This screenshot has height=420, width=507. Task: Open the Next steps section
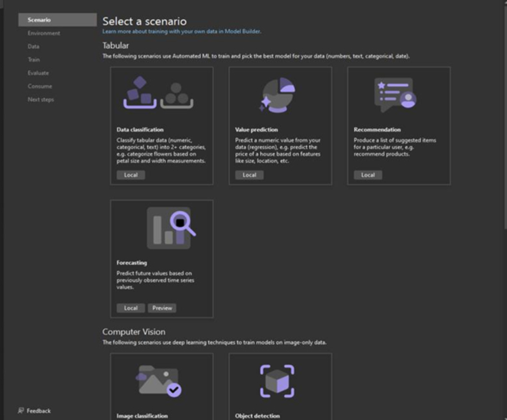pyautogui.click(x=41, y=99)
